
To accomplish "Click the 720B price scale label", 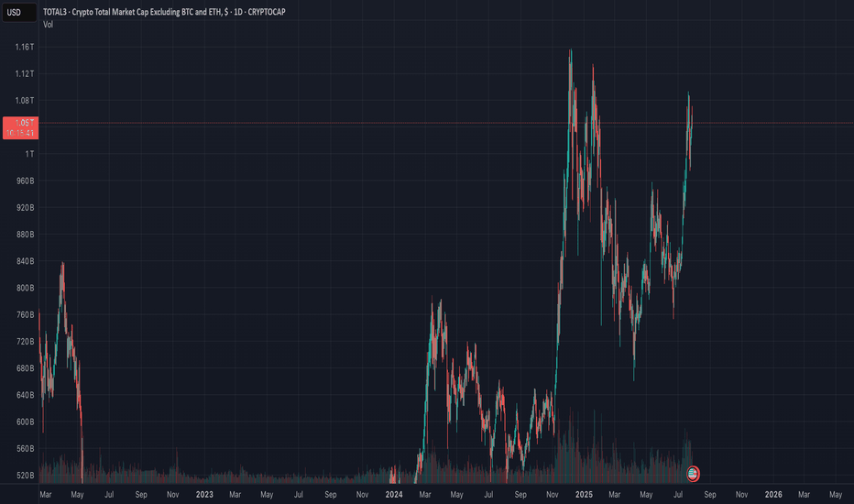I will pos(25,342).
